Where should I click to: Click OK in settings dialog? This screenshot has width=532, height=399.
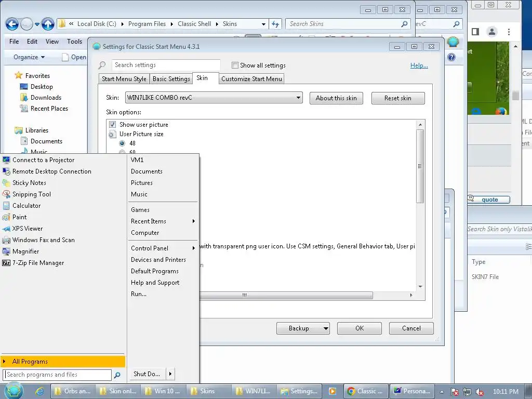(x=360, y=328)
